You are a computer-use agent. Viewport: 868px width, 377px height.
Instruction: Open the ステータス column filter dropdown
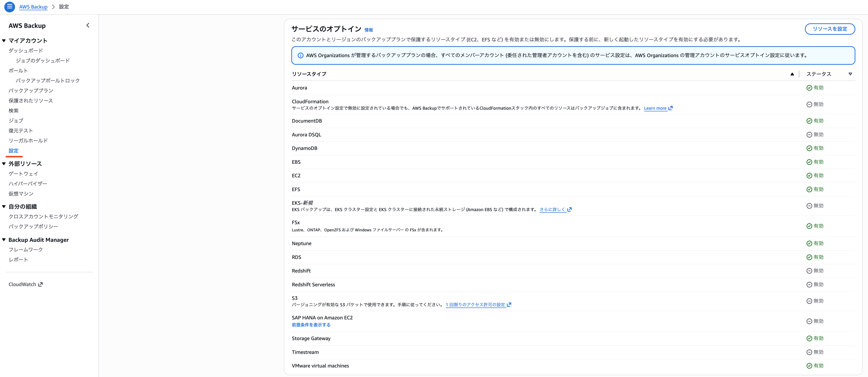click(850, 74)
